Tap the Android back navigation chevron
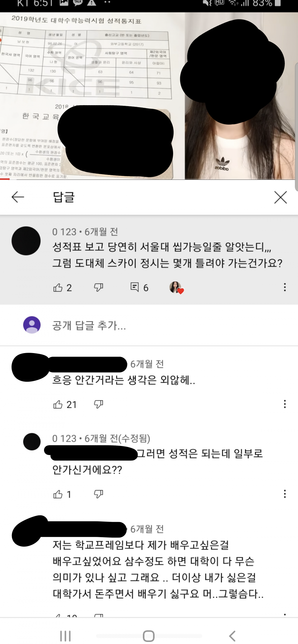The image size is (298, 644). coord(232,636)
